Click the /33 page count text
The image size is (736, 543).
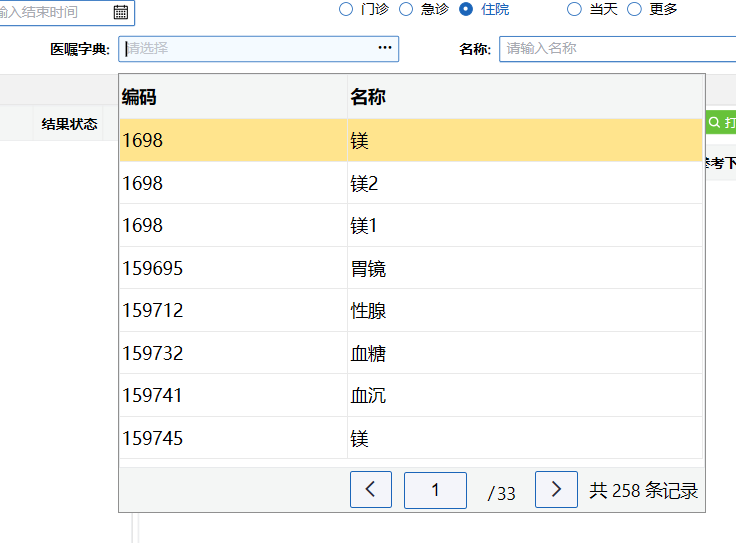click(501, 493)
